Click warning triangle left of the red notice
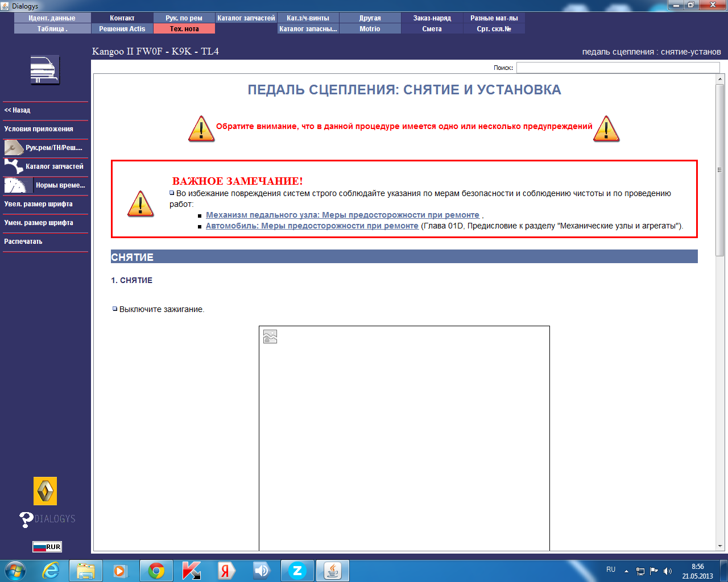This screenshot has width=728, height=582. [x=201, y=128]
